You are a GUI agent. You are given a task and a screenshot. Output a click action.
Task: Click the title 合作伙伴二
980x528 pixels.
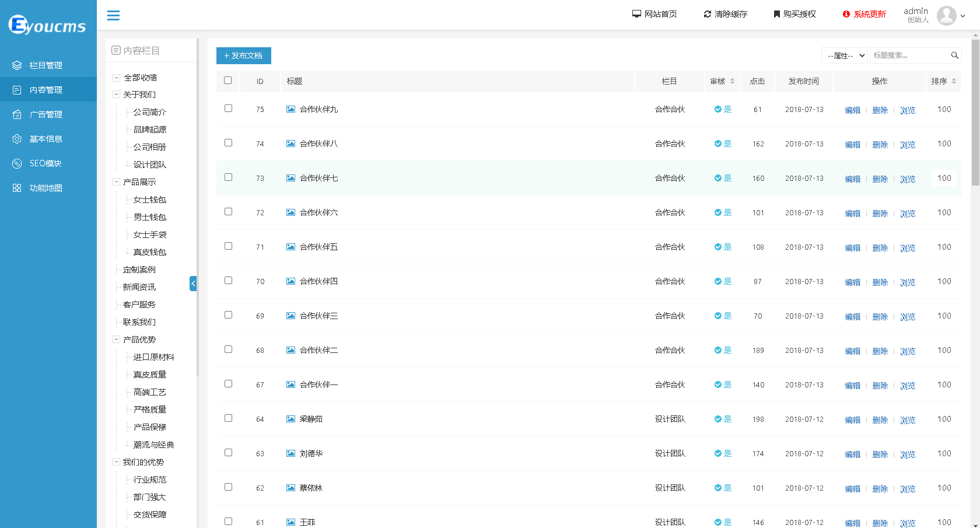click(318, 350)
